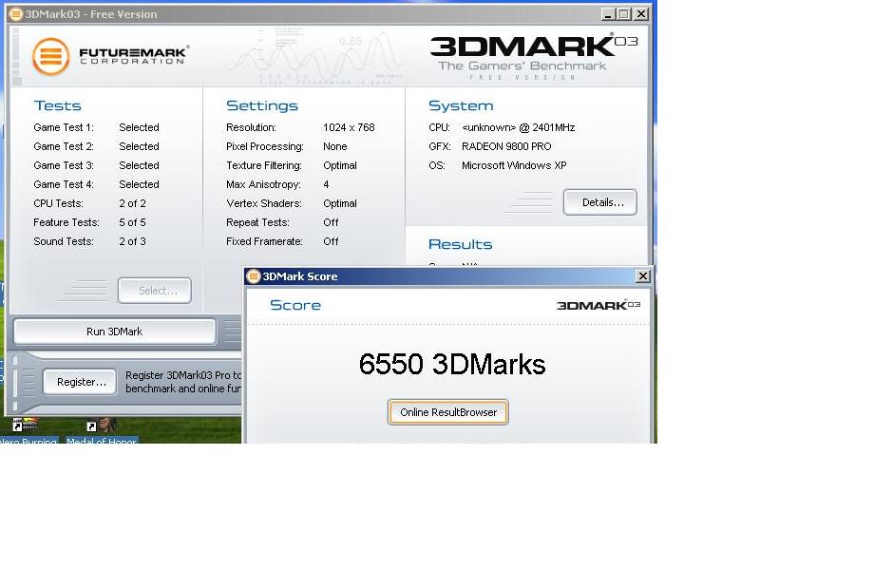The width and height of the screenshot is (893, 588).
Task: Click the 'RADEON 9800 PRO' GFX value
Action: (x=506, y=146)
